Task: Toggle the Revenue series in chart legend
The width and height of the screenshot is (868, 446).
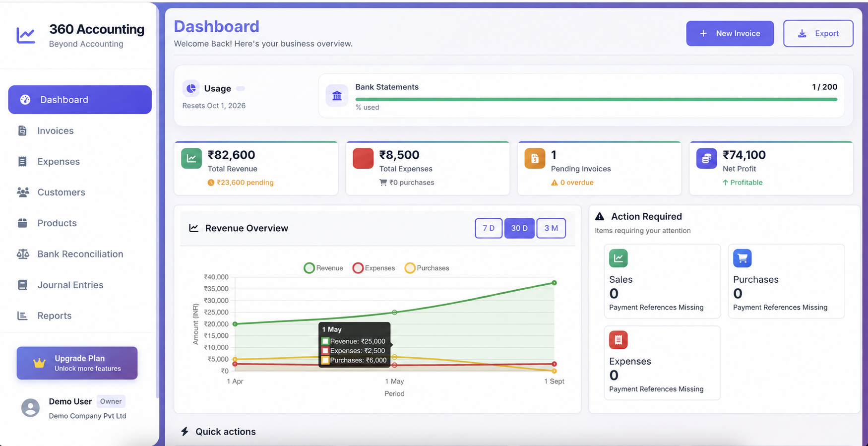Action: [323, 268]
